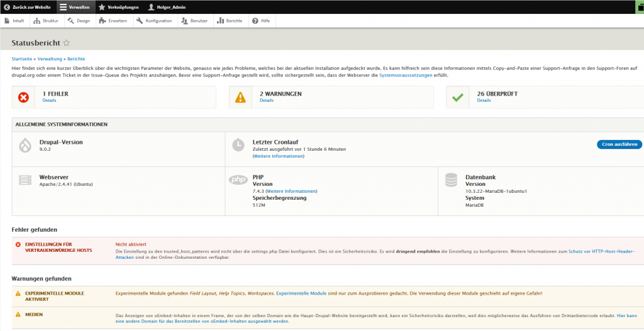Open the Konfiguration menu
This screenshot has width=644, height=331.
[153, 21]
